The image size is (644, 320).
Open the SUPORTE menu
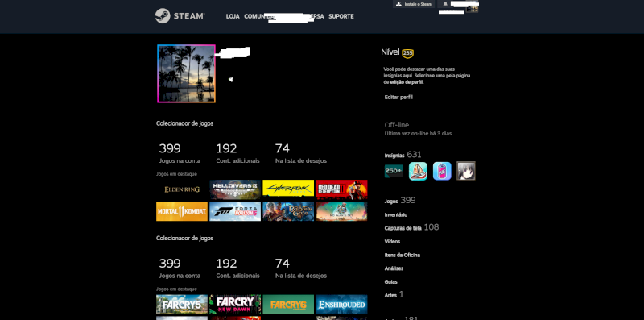coord(341,16)
